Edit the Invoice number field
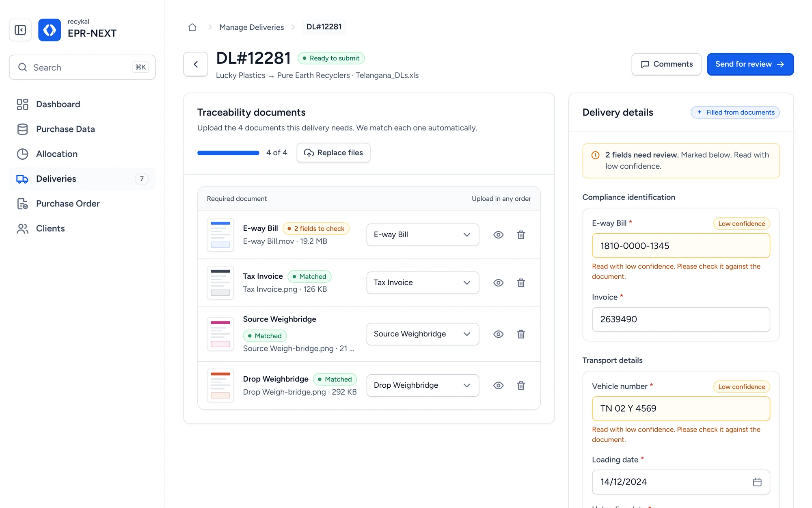This screenshot has width=812, height=508. (681, 319)
